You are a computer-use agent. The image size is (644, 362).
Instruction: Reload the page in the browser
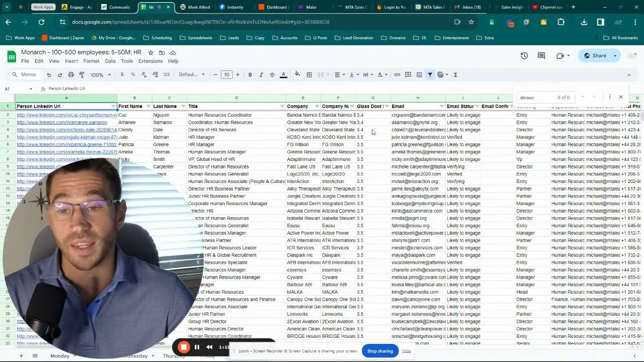click(x=41, y=22)
